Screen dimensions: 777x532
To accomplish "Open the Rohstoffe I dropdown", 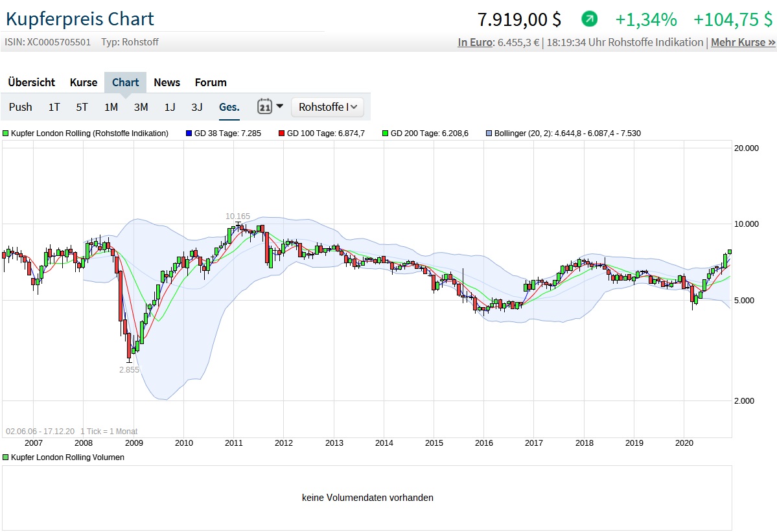I will click(327, 107).
